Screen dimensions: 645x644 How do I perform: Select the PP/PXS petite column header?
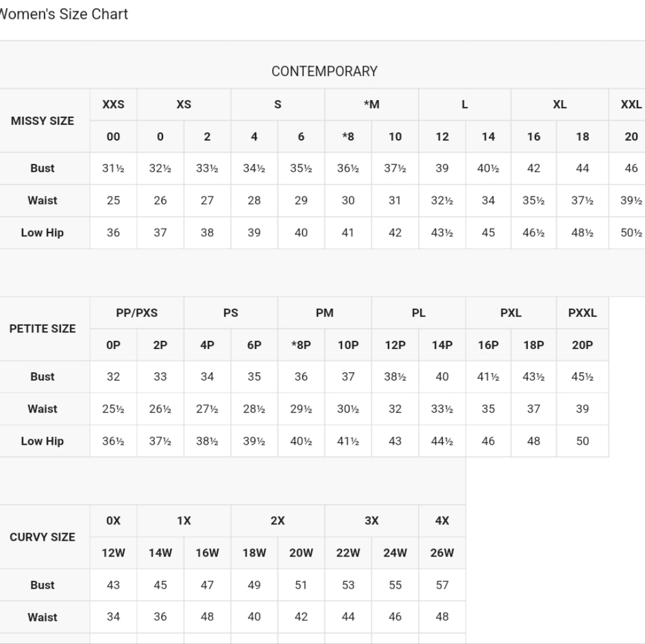[x=137, y=313]
